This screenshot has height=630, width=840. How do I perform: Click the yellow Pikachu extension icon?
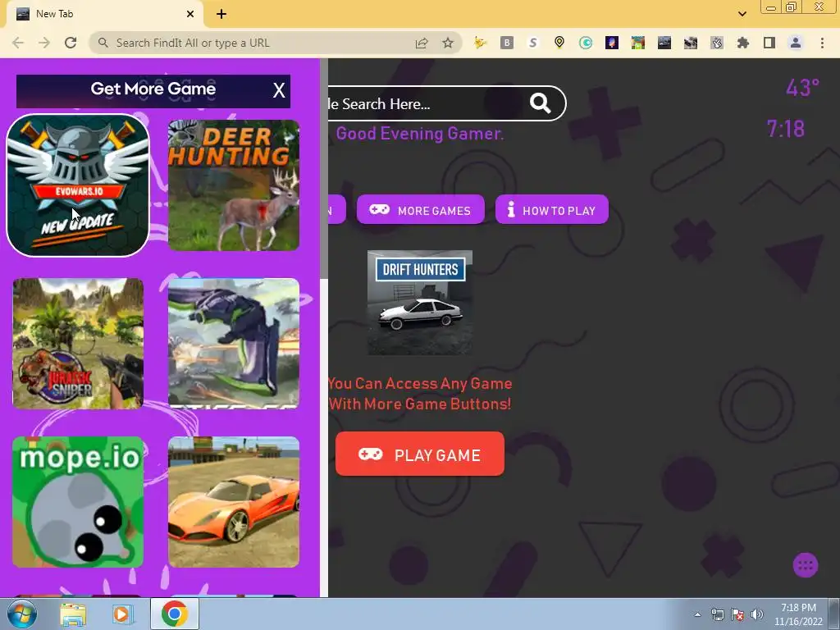480,43
